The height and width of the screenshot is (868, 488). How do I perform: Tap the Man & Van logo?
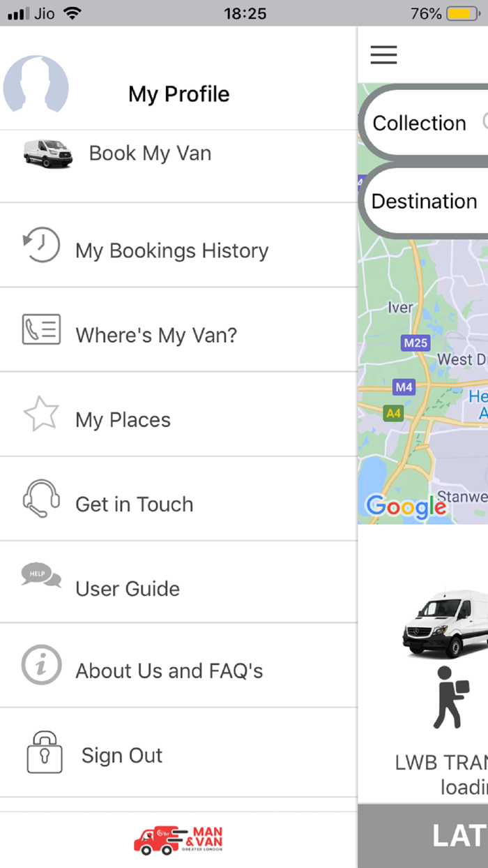click(178, 839)
